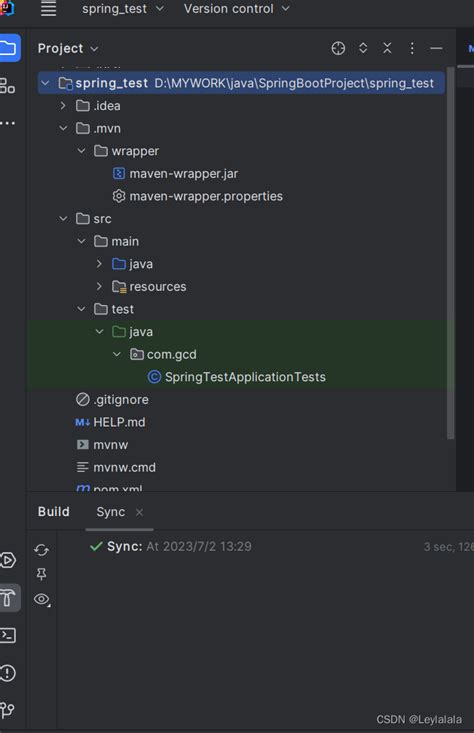Click the Select Opened File crosshair icon
The image size is (474, 733).
338,48
